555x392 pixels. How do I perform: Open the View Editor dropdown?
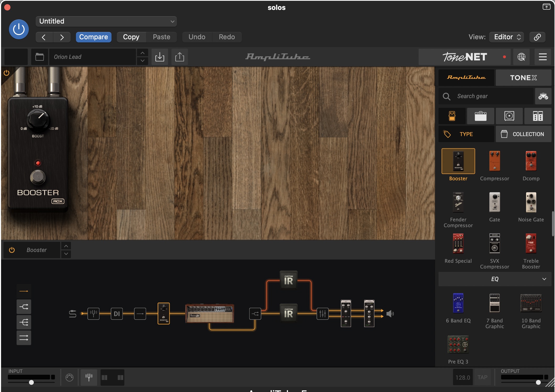click(507, 37)
